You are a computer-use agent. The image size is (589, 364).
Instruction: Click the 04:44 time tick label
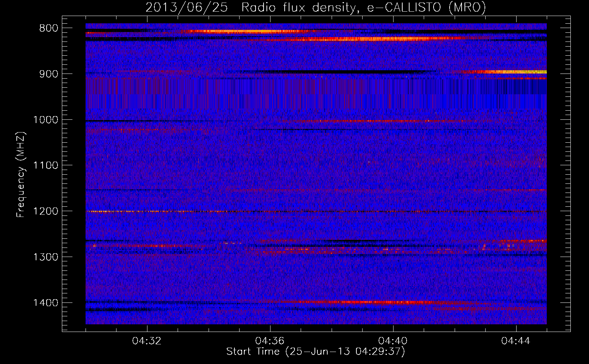(x=516, y=341)
